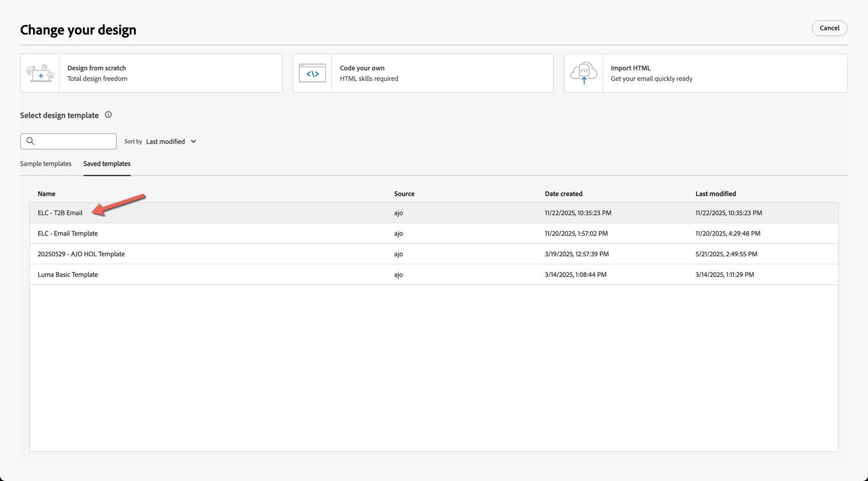Click the Code your own HTML icon
Screen dimensions: 868x481
[312, 73]
